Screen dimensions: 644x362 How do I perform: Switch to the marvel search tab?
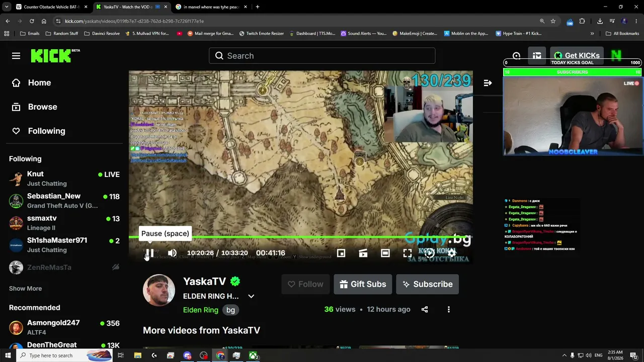pos(211,7)
